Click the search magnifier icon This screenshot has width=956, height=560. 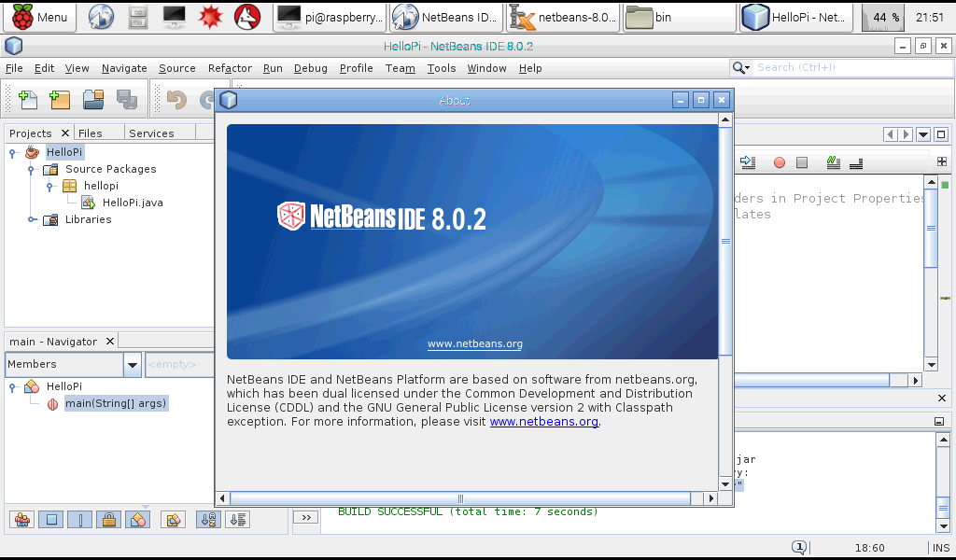tap(740, 67)
